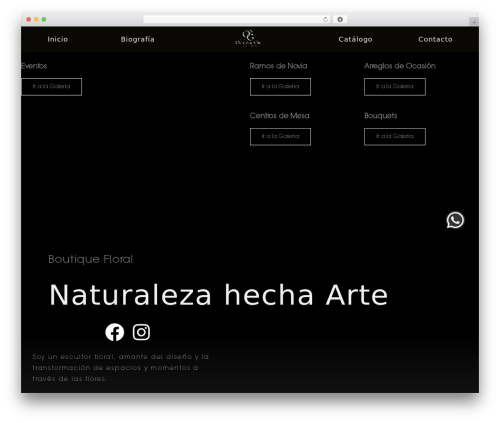This screenshot has height=423, width=500.
Task: Minimize window with the yellow button
Action: point(36,20)
